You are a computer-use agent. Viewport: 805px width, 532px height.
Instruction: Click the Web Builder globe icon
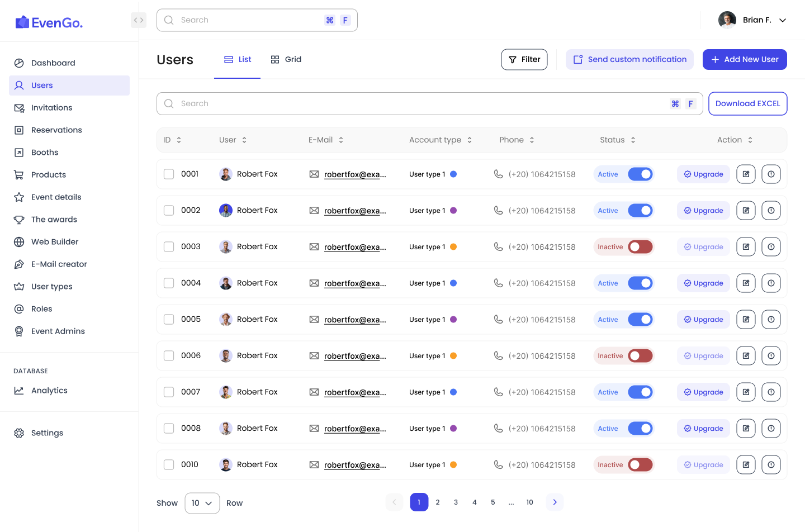pyautogui.click(x=19, y=242)
